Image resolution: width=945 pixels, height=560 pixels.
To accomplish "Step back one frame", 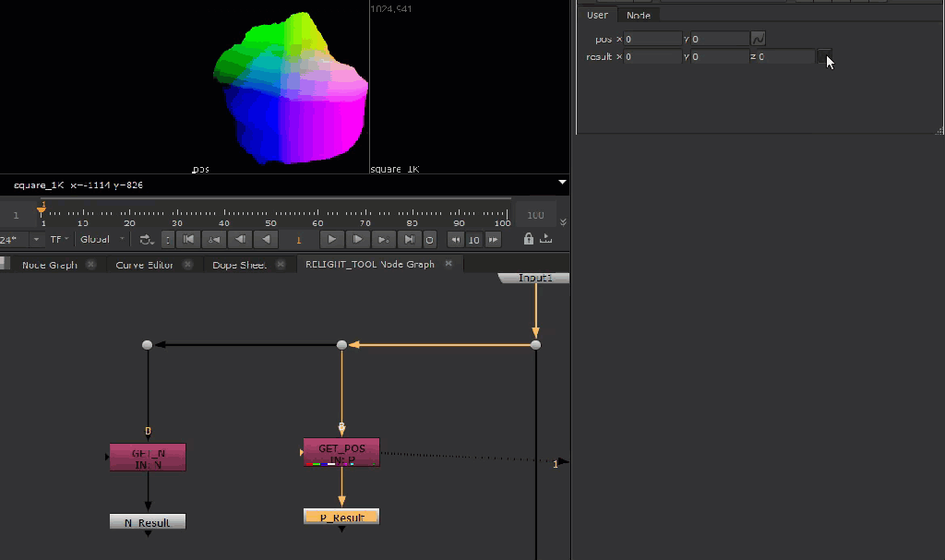I will point(240,239).
